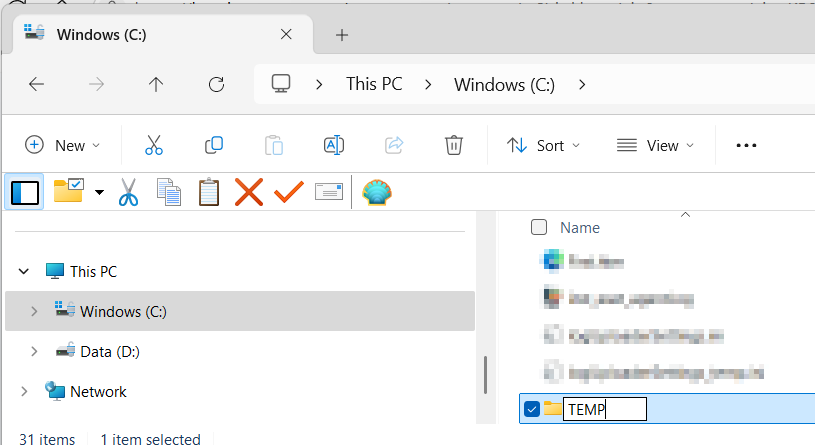Click the folder options icon with checkmark
Image resolution: width=815 pixels, height=445 pixels.
69,191
